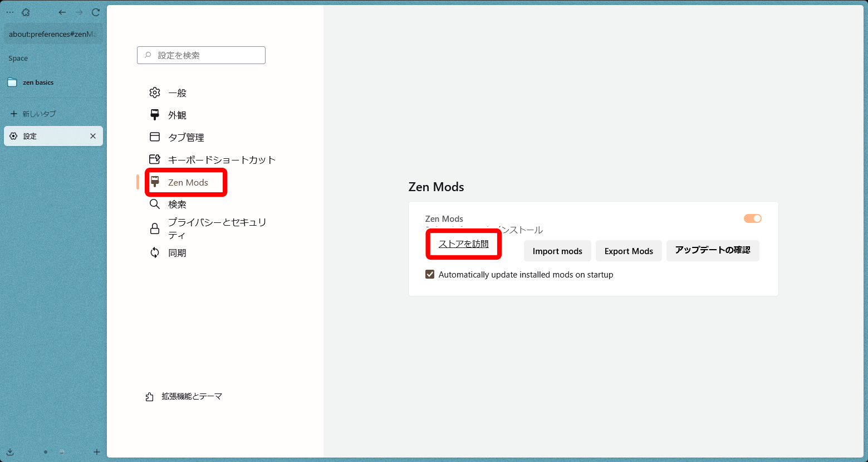Select the Zen Mods category
Image resolution: width=868 pixels, height=462 pixels.
pyautogui.click(x=179, y=182)
